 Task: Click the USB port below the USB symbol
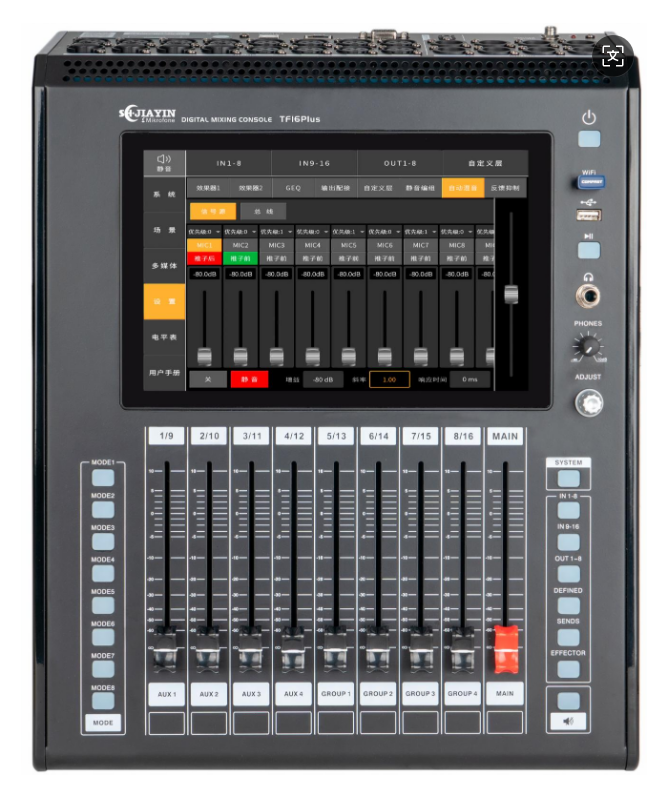coord(589,215)
